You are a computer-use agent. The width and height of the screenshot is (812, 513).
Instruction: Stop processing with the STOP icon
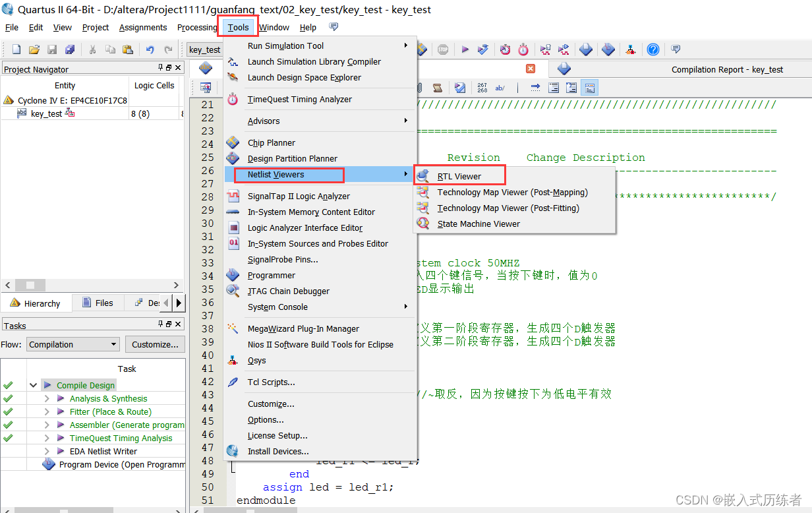[443, 49]
